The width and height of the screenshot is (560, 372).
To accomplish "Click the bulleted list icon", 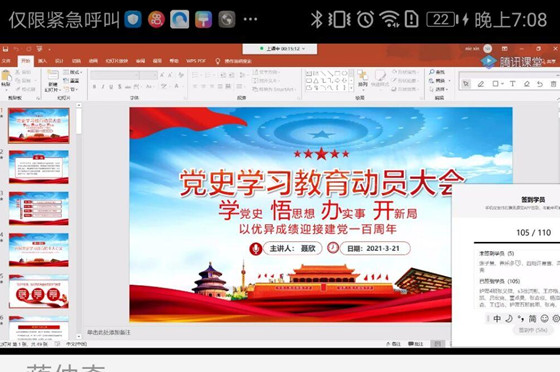I will click(x=196, y=75).
